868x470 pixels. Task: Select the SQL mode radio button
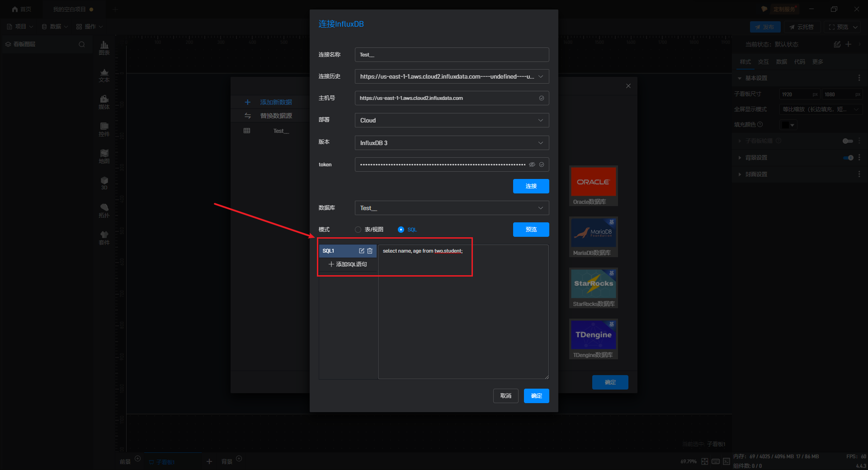pyautogui.click(x=401, y=230)
